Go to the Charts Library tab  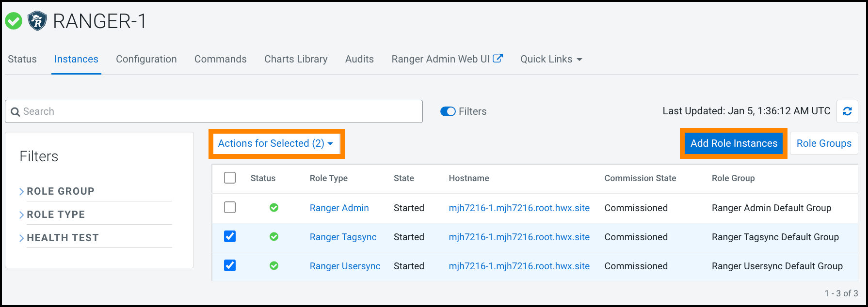click(296, 59)
